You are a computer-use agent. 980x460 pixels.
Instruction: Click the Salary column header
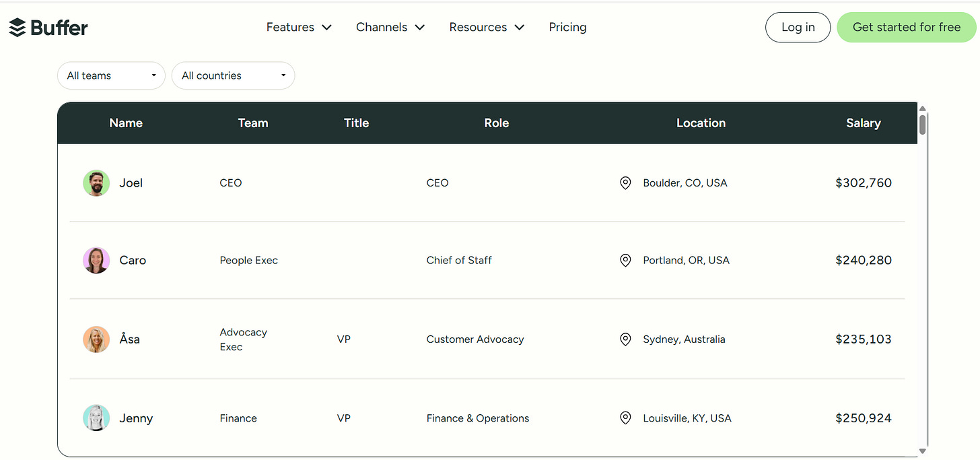864,123
